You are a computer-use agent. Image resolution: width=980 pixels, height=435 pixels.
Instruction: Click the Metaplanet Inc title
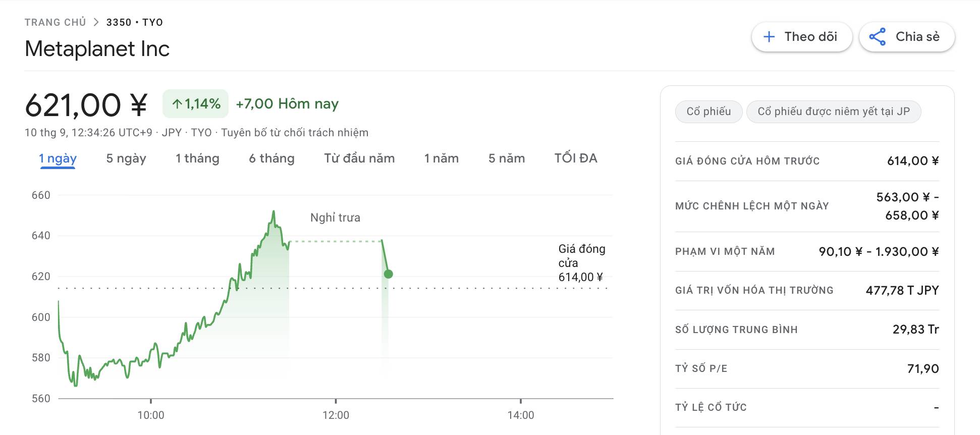tap(97, 49)
